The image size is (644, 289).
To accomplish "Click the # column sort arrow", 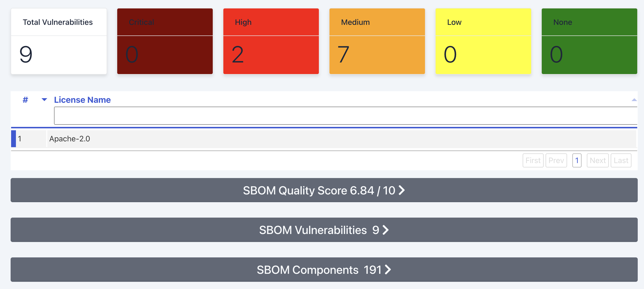I will click(44, 100).
